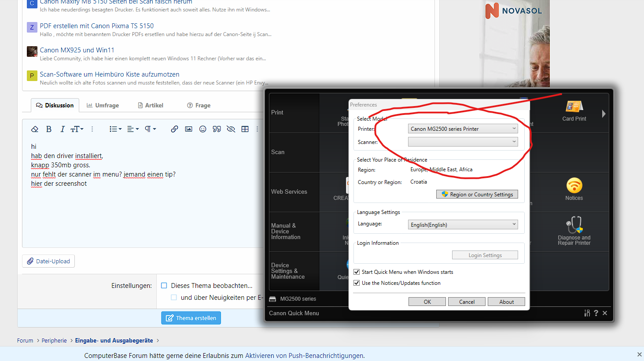Click the right arrow to show more icons
This screenshot has height=361, width=644.
coord(604,114)
